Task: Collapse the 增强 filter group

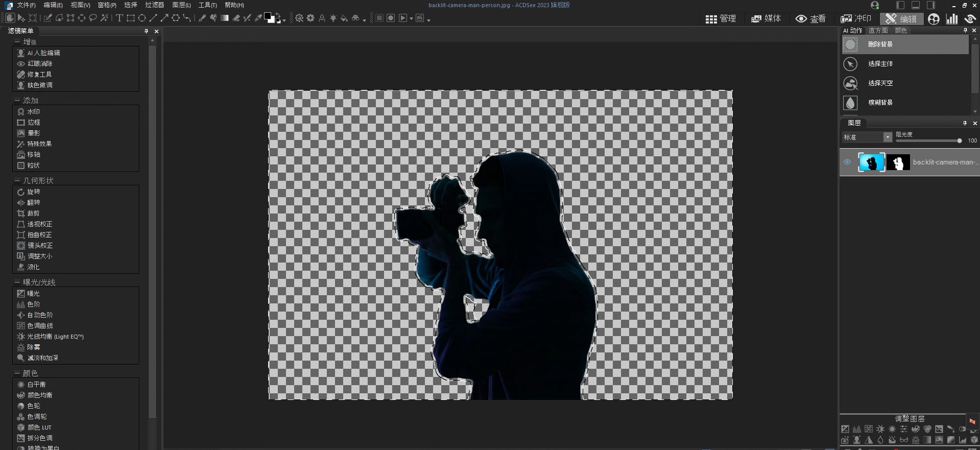Action: click(17, 42)
